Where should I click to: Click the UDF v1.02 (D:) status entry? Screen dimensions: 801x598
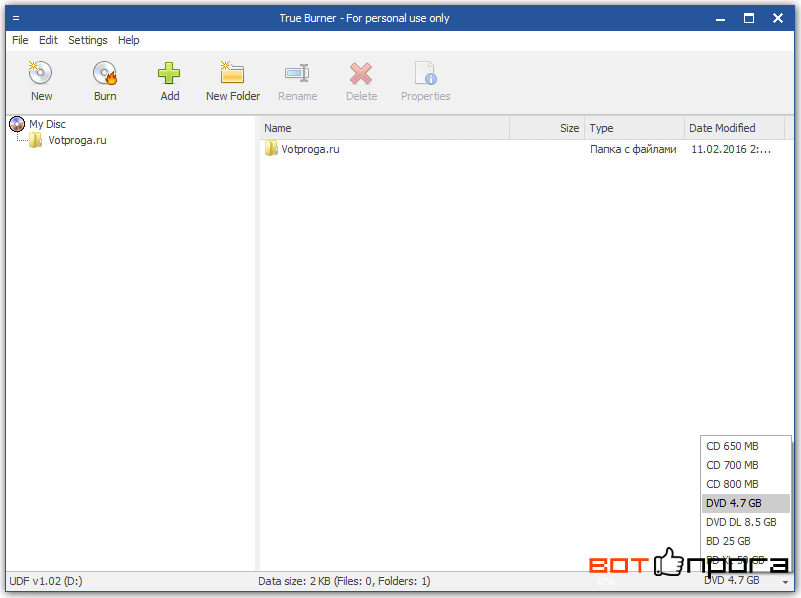click(46, 581)
